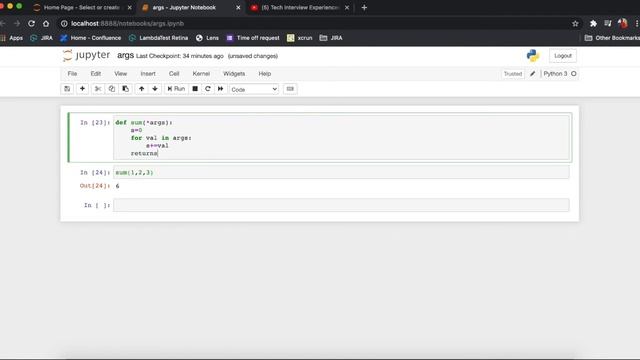Image resolution: width=640 pixels, height=360 pixels.
Task: Click into the sum(1,2,3) cell
Action: [341, 172]
